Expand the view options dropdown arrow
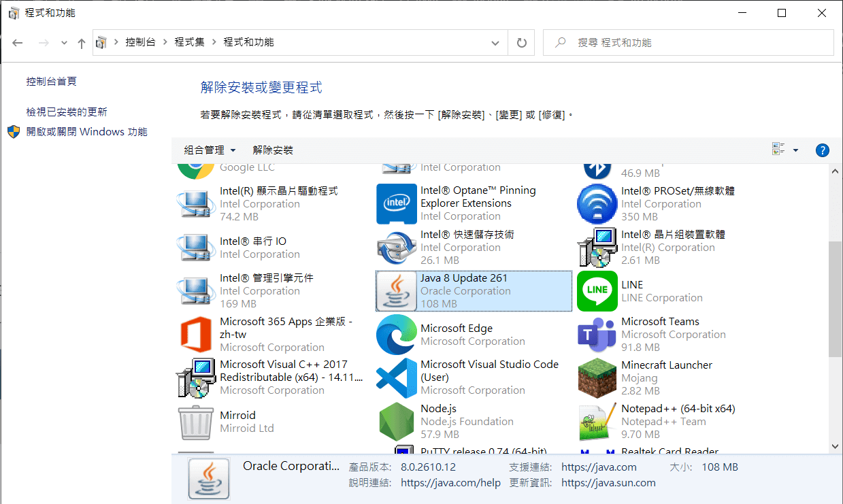The height and width of the screenshot is (504, 843). tap(795, 150)
